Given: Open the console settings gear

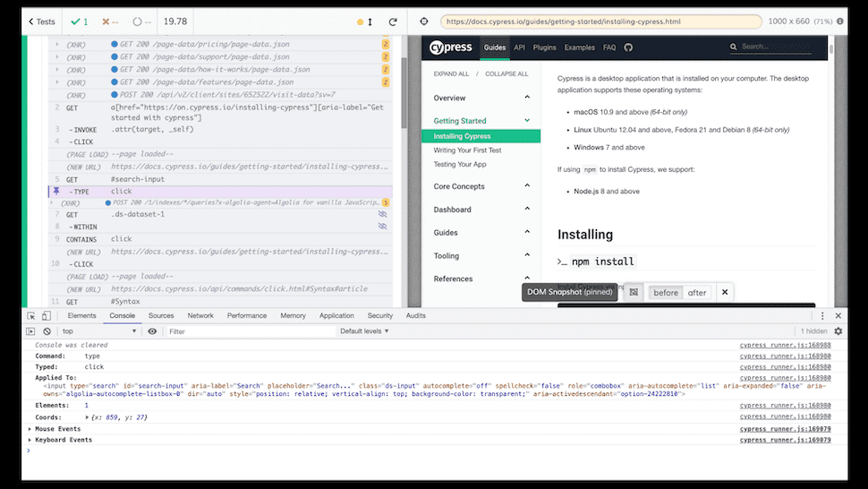Looking at the screenshot, I should coord(838,331).
